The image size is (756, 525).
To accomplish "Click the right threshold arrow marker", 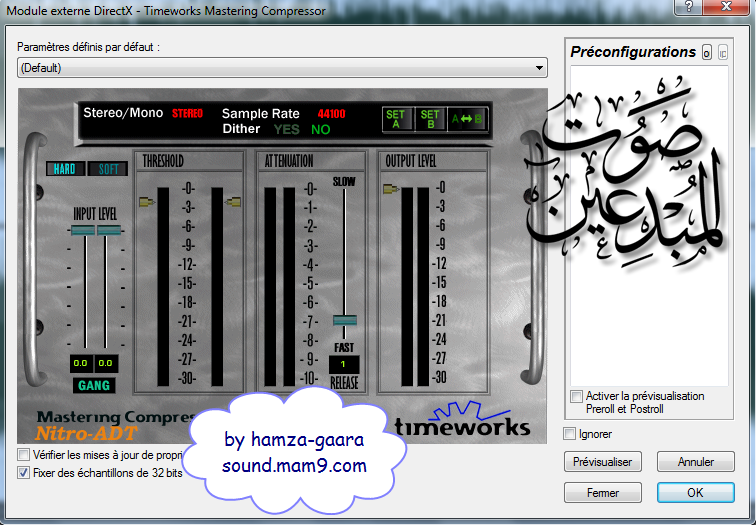I will tap(233, 202).
